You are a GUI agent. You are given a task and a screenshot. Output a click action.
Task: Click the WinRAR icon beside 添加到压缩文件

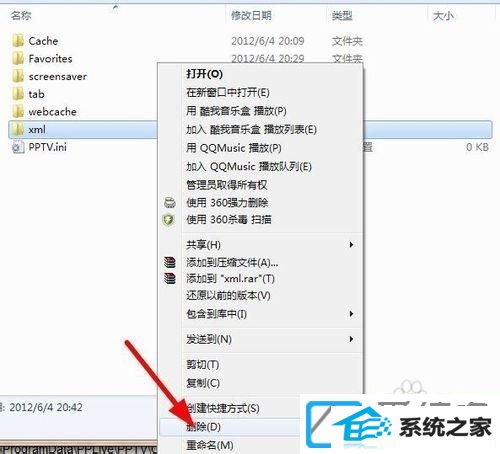click(170, 263)
